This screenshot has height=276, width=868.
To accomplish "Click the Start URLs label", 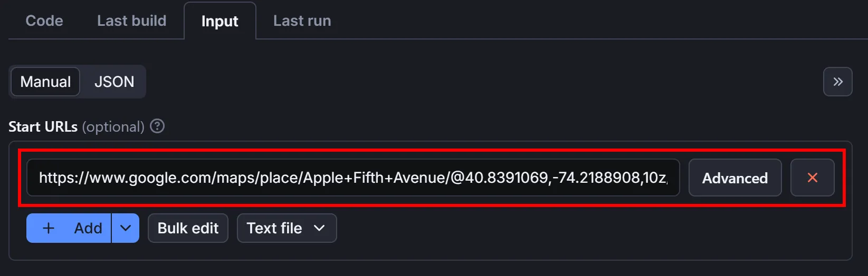I will coord(43,127).
